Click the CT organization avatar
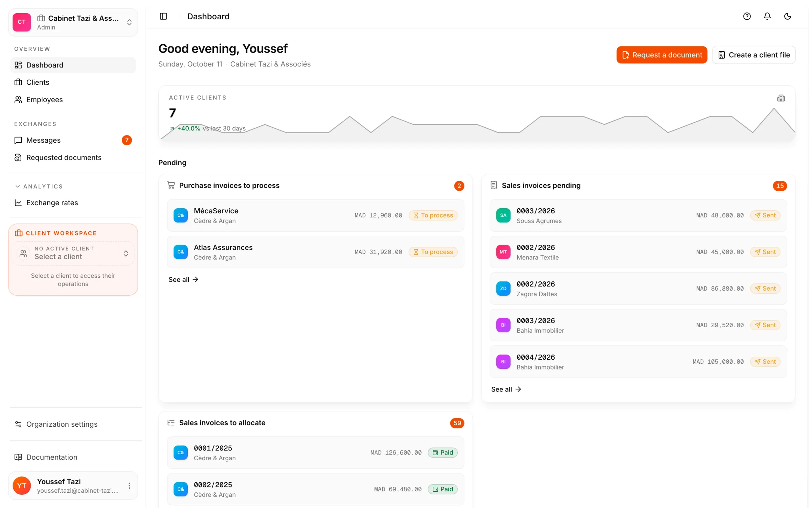The width and height of the screenshot is (812, 508). 22,22
